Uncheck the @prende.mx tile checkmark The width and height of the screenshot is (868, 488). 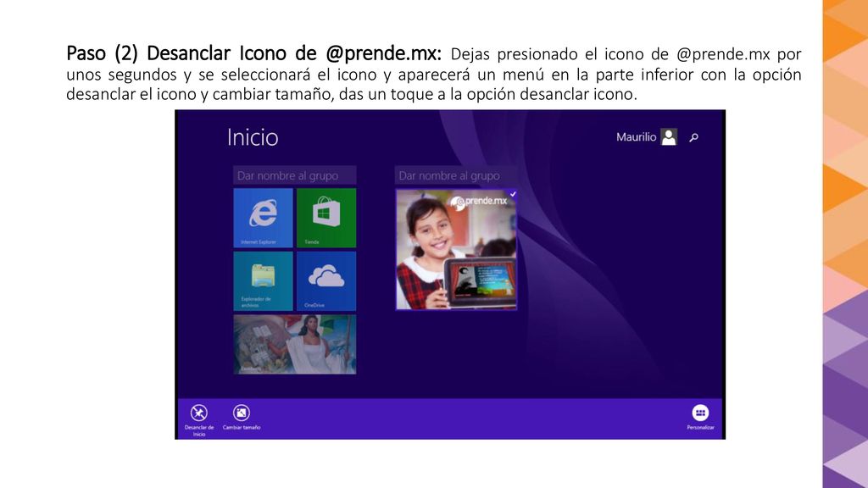(513, 194)
